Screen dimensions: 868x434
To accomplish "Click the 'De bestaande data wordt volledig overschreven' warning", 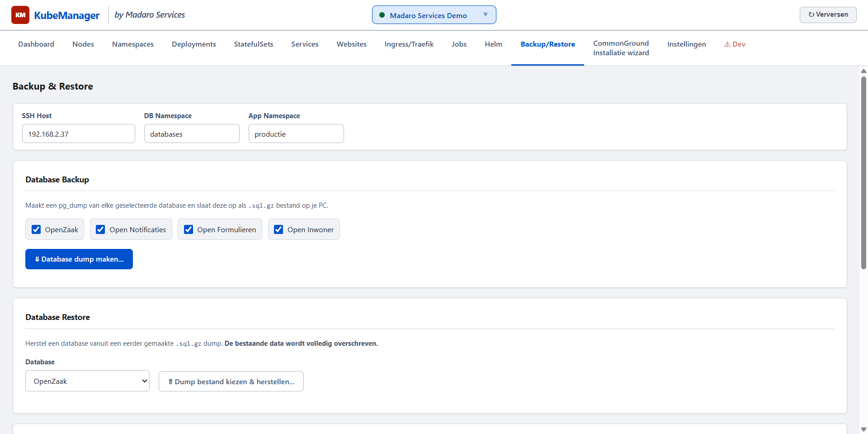I will point(301,343).
